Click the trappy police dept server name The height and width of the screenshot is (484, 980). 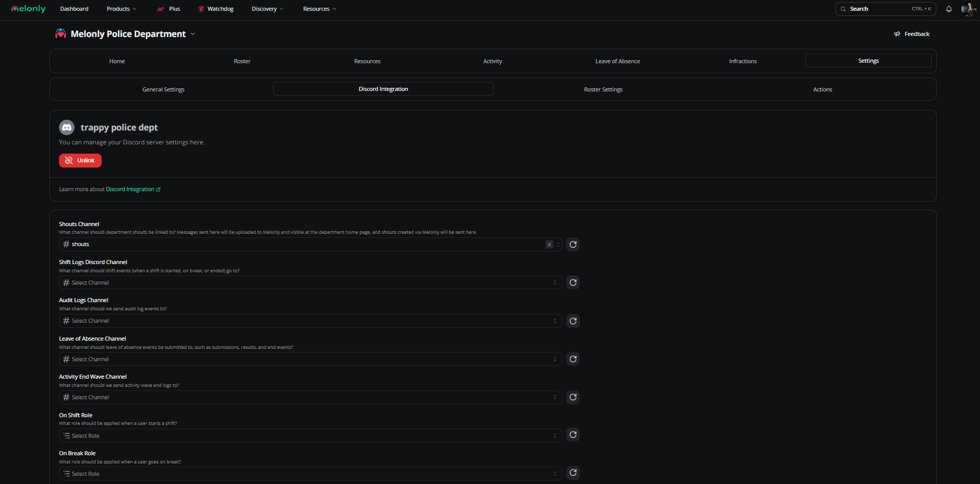point(119,127)
